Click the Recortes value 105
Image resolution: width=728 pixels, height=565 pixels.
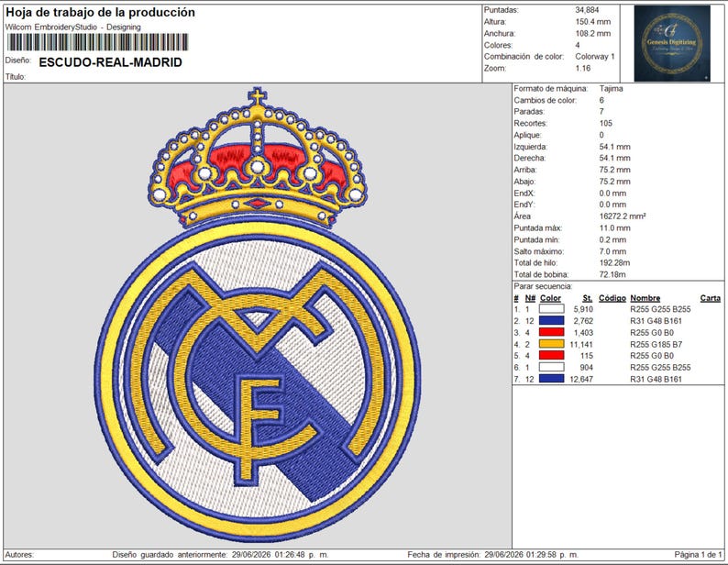pos(605,123)
